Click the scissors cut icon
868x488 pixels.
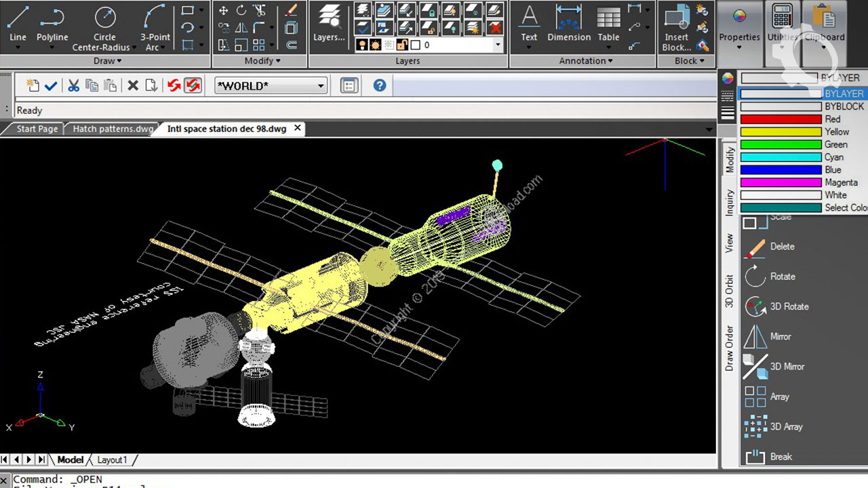pos(73,85)
